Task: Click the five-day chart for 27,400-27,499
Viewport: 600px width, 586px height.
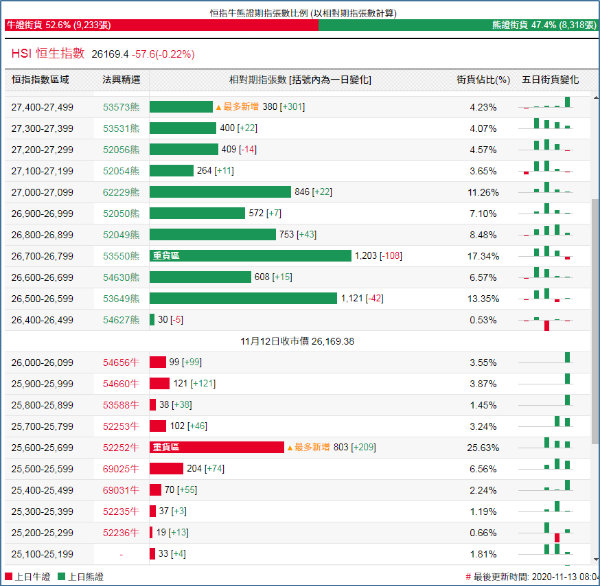Action: click(546, 103)
